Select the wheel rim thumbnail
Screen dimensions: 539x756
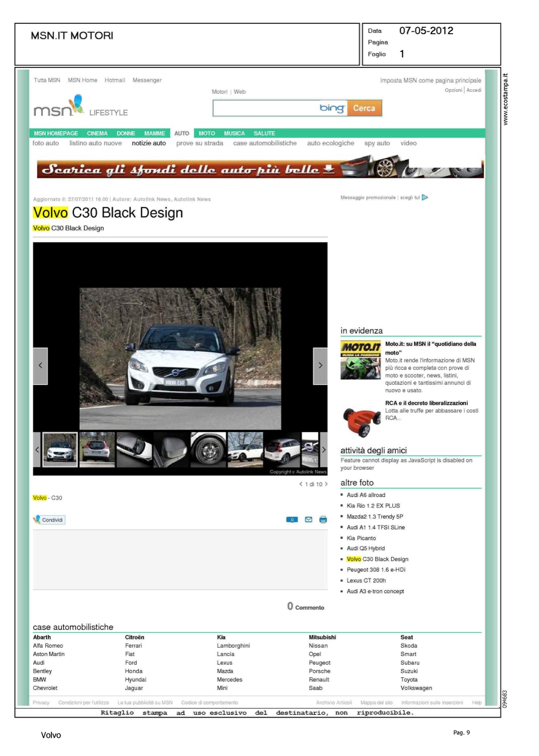208,450
